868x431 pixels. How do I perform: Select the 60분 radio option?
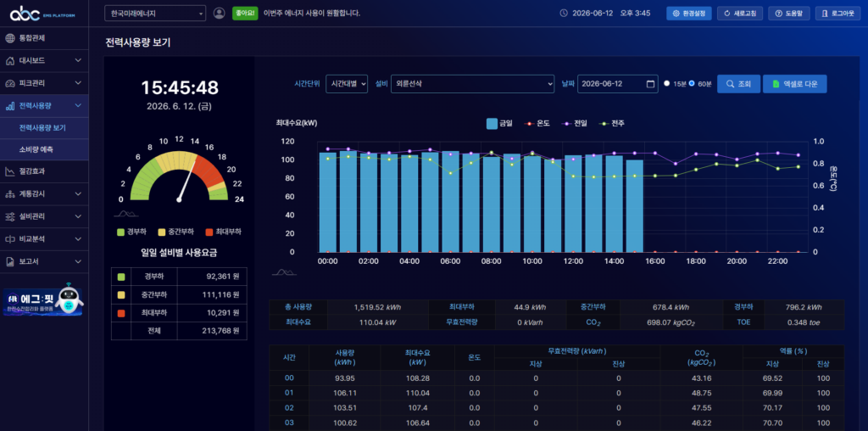point(692,84)
